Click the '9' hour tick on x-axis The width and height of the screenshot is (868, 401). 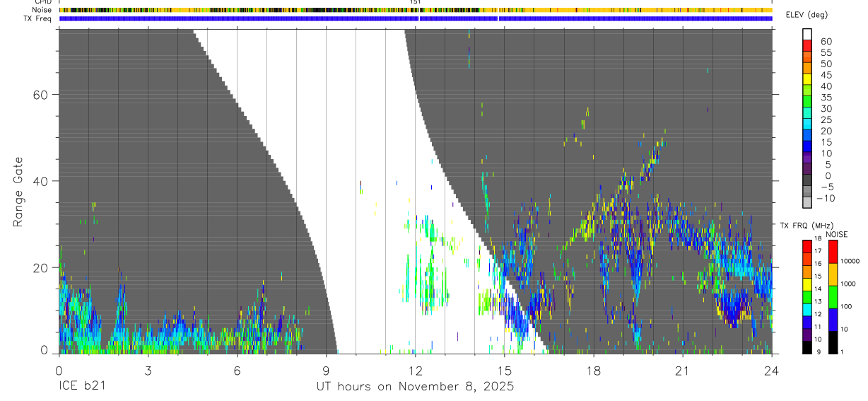[326, 371]
